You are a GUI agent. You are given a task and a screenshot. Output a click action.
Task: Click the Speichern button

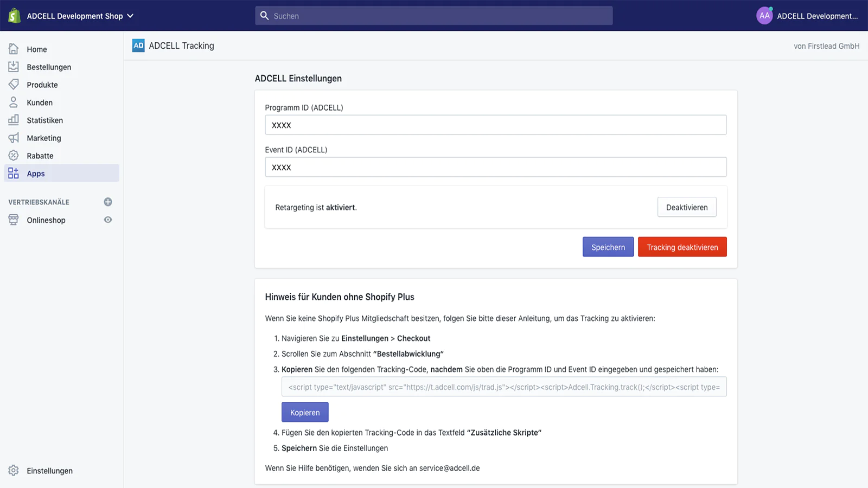pos(608,247)
